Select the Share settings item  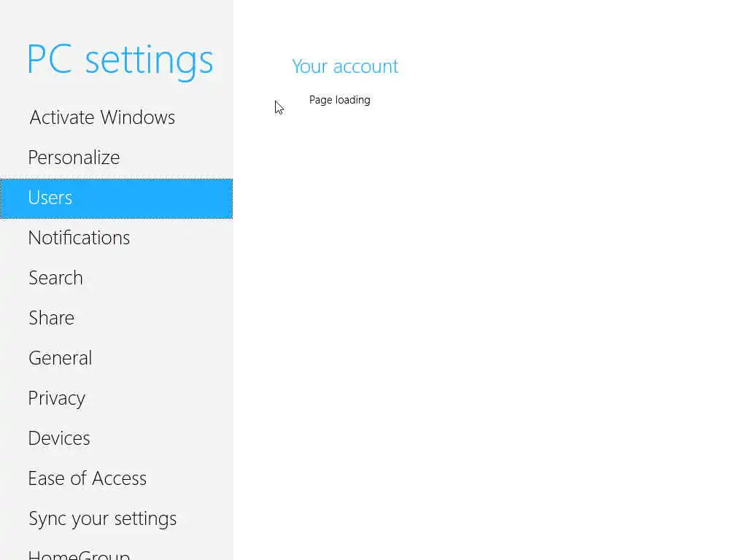coord(116,318)
